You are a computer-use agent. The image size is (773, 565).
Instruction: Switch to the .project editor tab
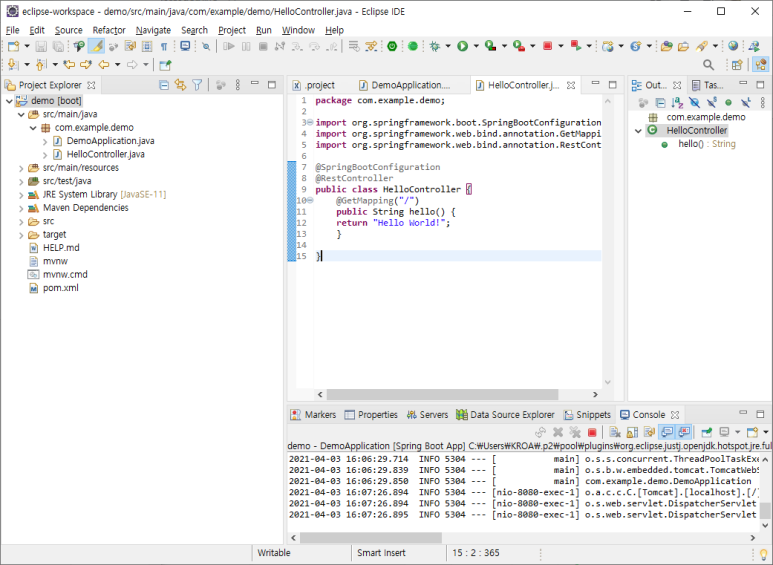[314, 85]
